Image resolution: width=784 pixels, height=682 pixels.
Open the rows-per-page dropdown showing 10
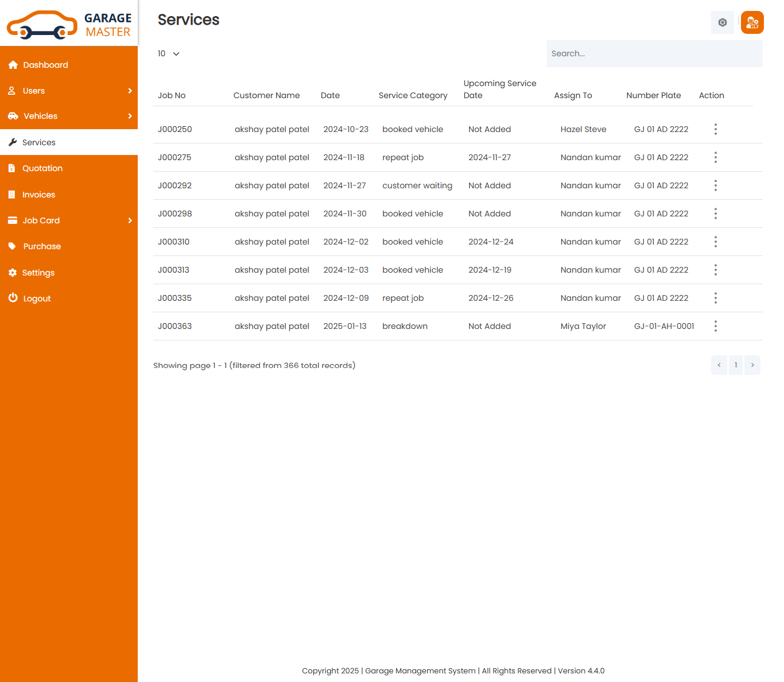tap(169, 53)
